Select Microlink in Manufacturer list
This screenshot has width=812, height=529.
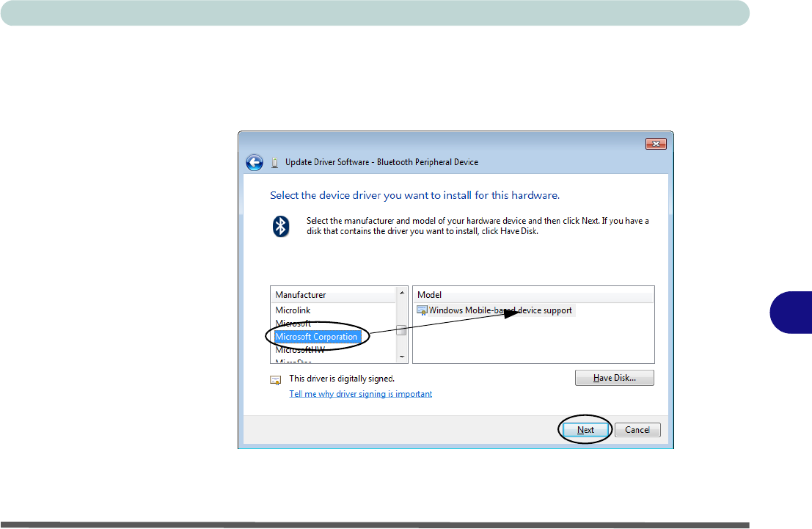293,310
